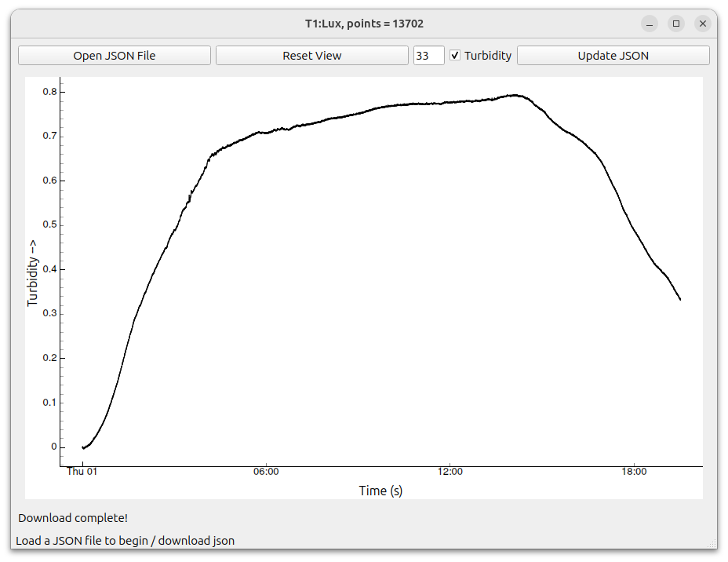728x562 pixels.
Task: Click the Open JSON File button
Action: tap(115, 56)
